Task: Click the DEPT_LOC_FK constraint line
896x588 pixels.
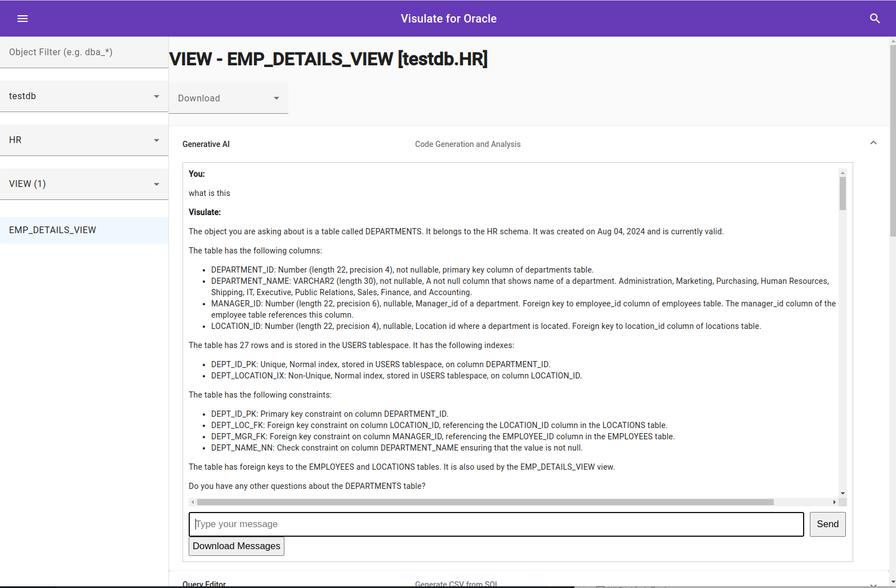Action: [x=439, y=425]
